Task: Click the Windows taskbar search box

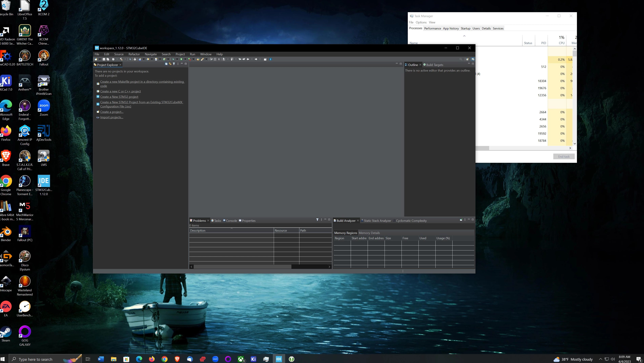Action: (x=46, y=359)
